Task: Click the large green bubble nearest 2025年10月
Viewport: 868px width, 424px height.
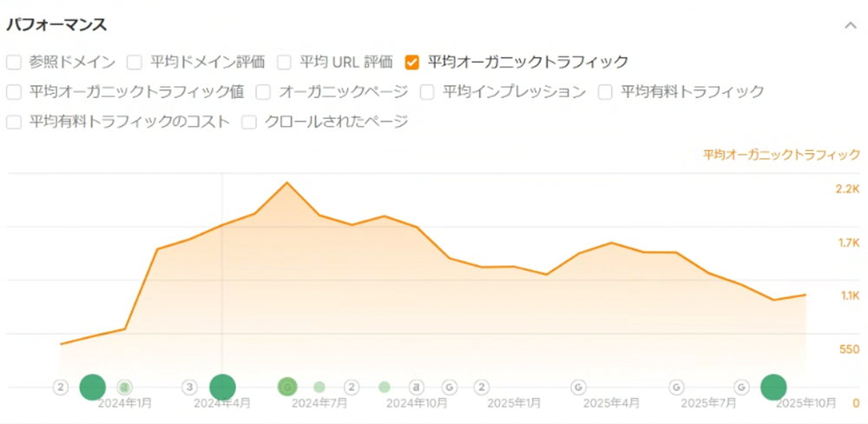Action: [773, 388]
